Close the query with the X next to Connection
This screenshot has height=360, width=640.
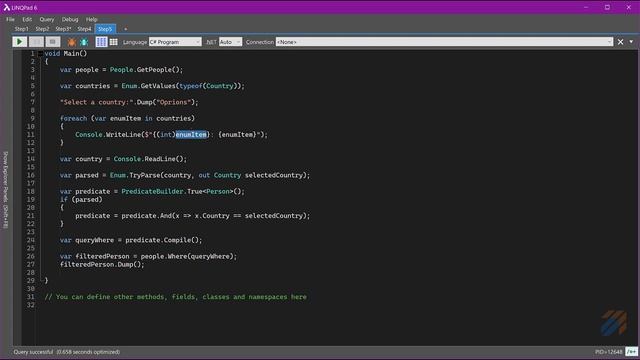coord(620,42)
